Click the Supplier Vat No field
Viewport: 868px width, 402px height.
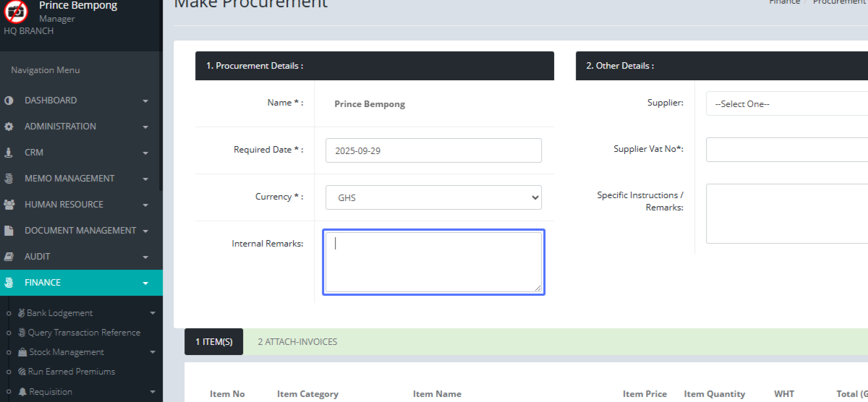(787, 150)
